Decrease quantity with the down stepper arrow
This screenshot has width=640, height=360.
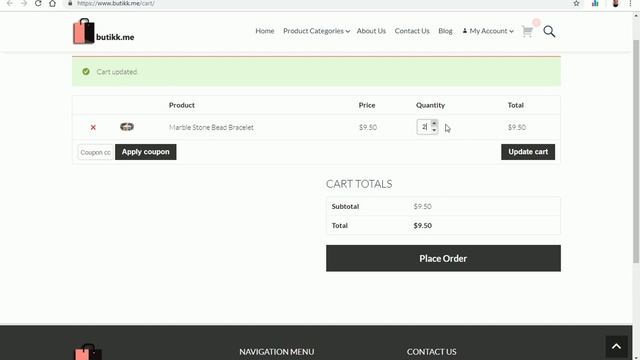(x=434, y=130)
